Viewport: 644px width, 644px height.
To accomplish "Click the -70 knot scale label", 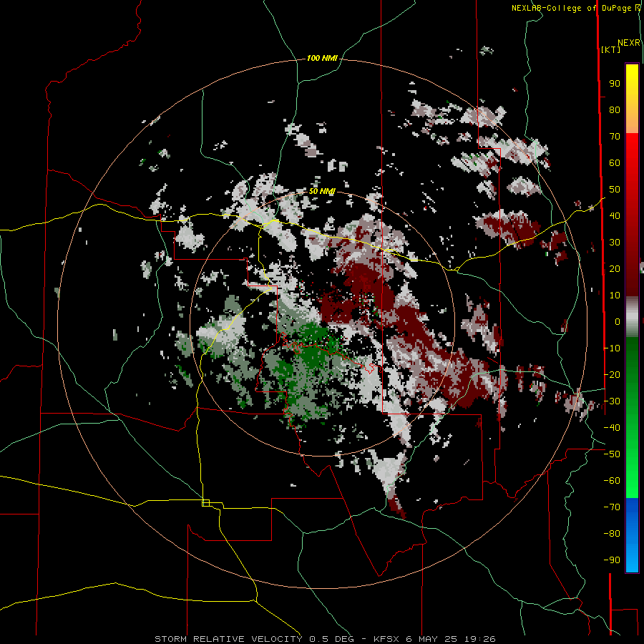I will [612, 507].
